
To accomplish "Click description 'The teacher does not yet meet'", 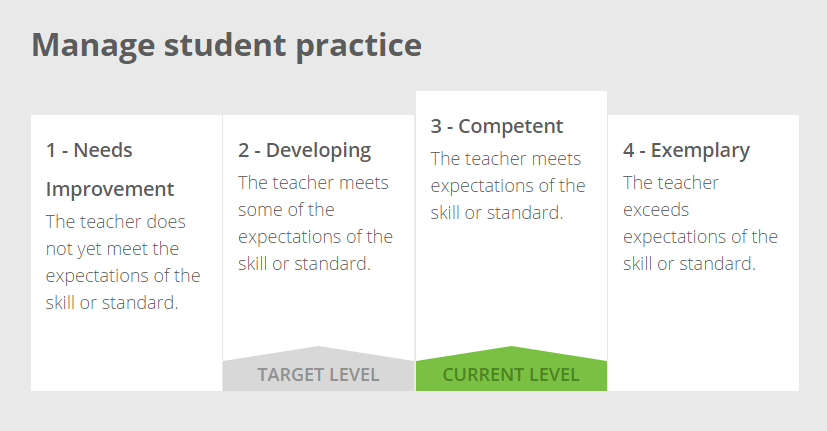I will tap(123, 262).
